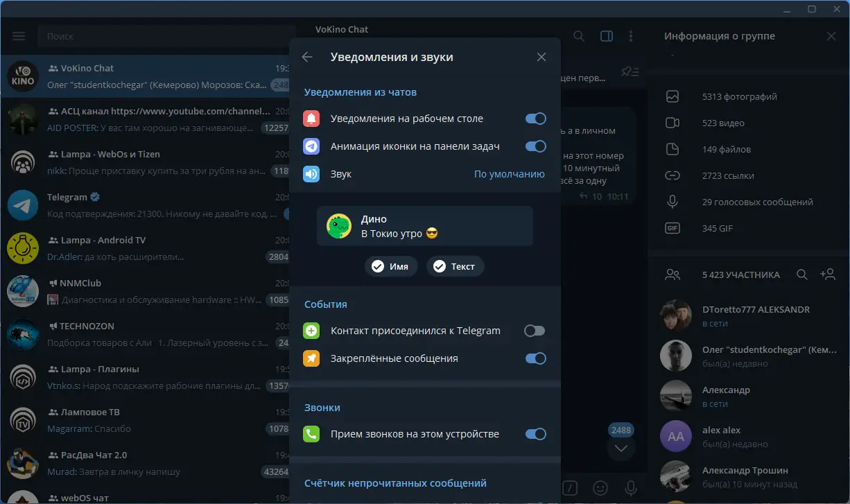This screenshot has width=850, height=504.
Task: Click the blue speaker Sound icon
Action: [x=311, y=174]
